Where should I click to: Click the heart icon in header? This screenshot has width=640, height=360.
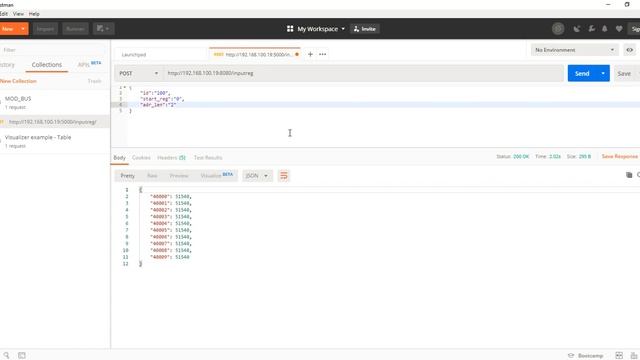click(x=619, y=29)
